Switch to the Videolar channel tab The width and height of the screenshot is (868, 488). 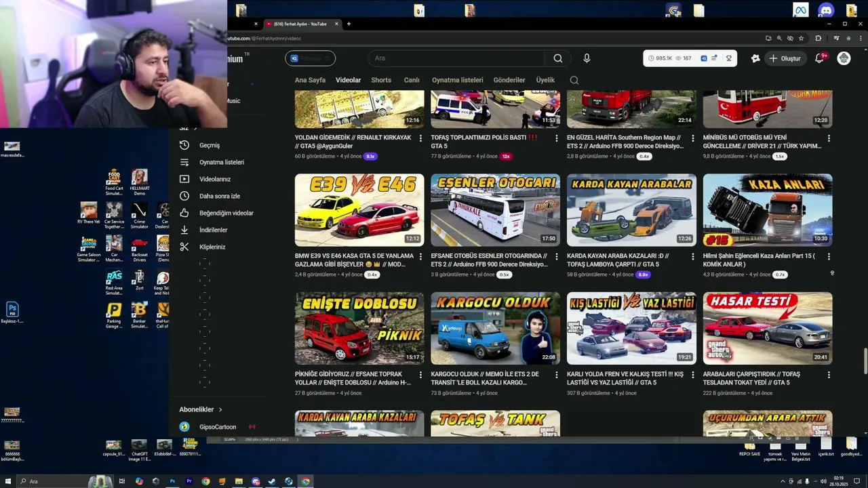pos(349,80)
